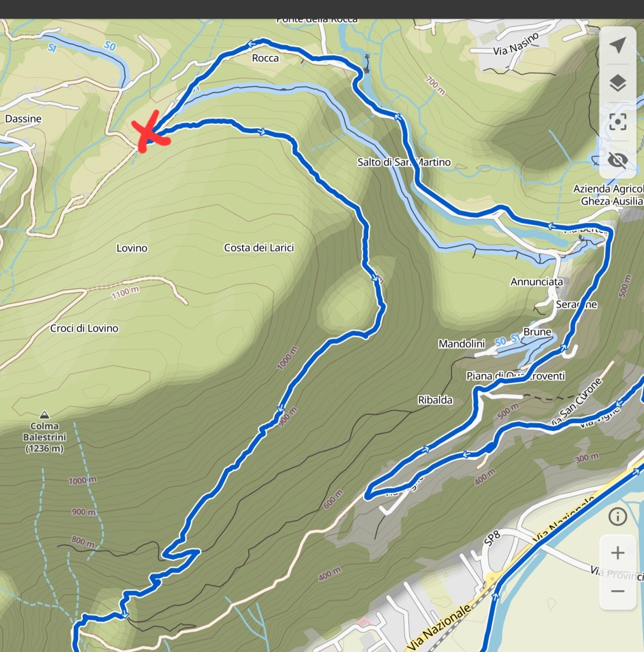Zoom out with the minus button

pos(617,591)
